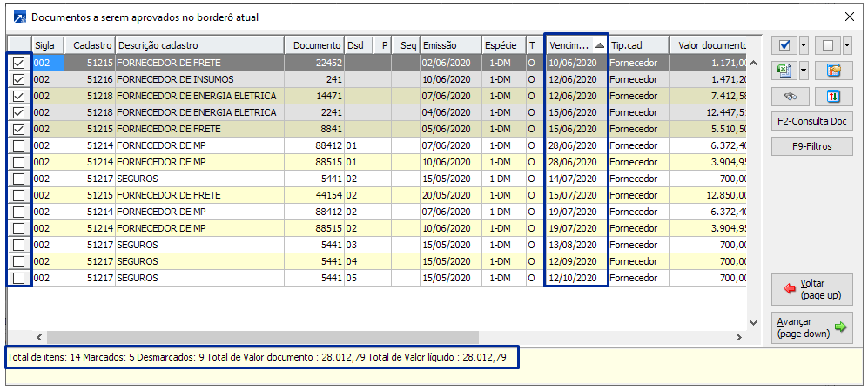The height and width of the screenshot is (391, 868).
Task: Open dropdown arrow next to unmark all
Action: point(847,45)
